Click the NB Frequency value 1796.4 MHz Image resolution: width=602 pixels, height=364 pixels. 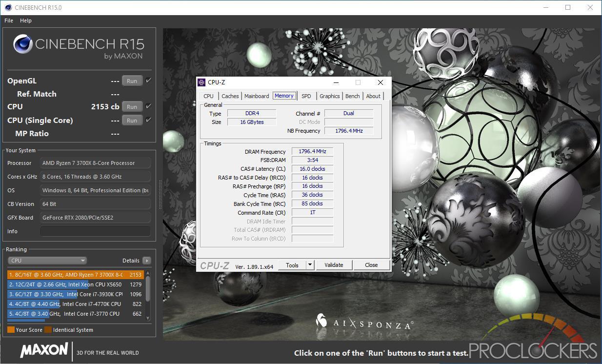click(349, 131)
